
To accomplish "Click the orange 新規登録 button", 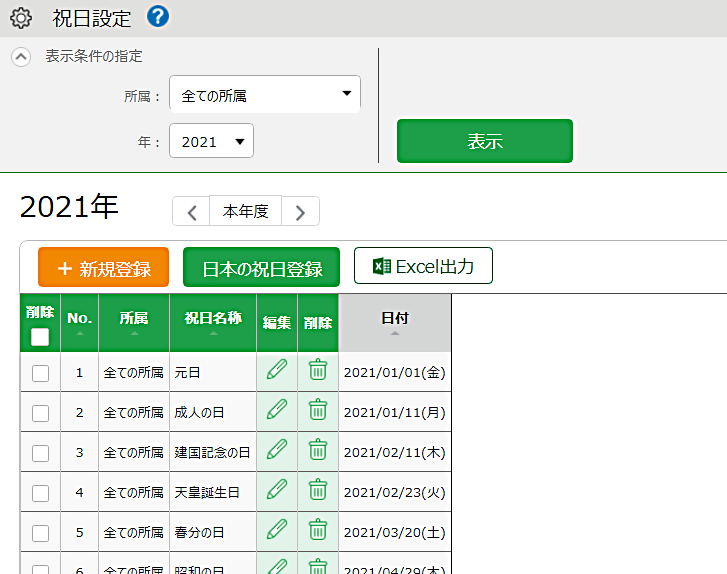I will tap(103, 267).
